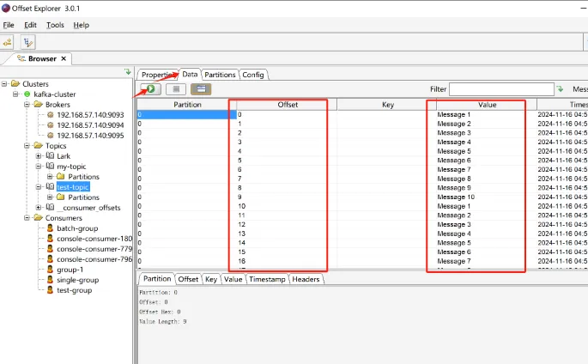Image resolution: width=588 pixels, height=364 pixels.
Task: Open the File menu
Action: [9, 25]
